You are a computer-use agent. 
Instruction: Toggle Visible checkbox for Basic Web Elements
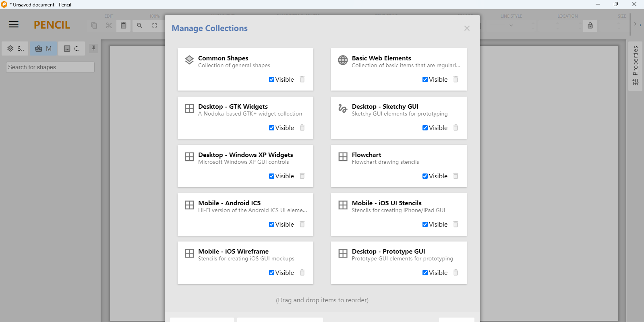point(425,79)
